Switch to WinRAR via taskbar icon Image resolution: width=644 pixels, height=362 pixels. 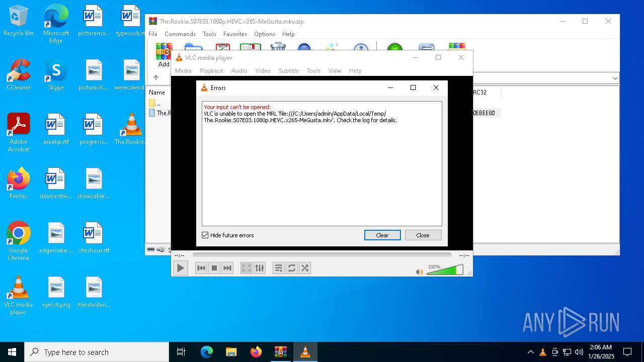click(280, 352)
